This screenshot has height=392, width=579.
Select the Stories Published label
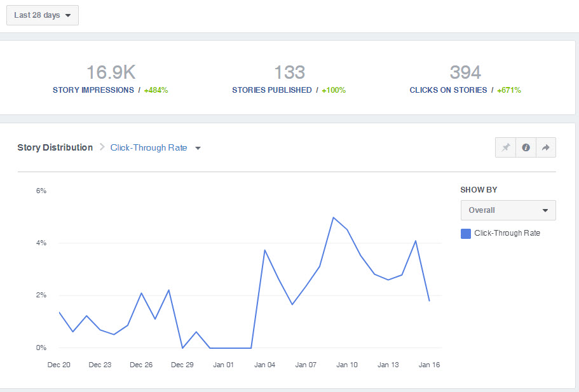[272, 90]
